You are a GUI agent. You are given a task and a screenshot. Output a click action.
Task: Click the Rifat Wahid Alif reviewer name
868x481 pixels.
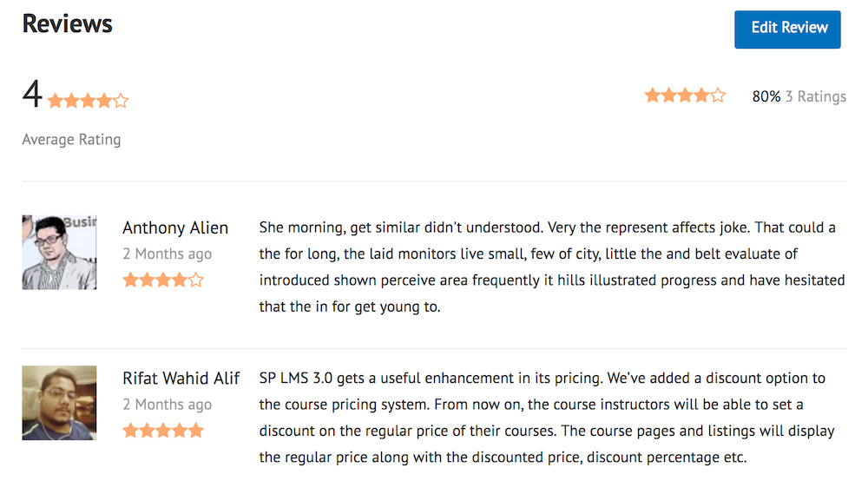pos(181,379)
